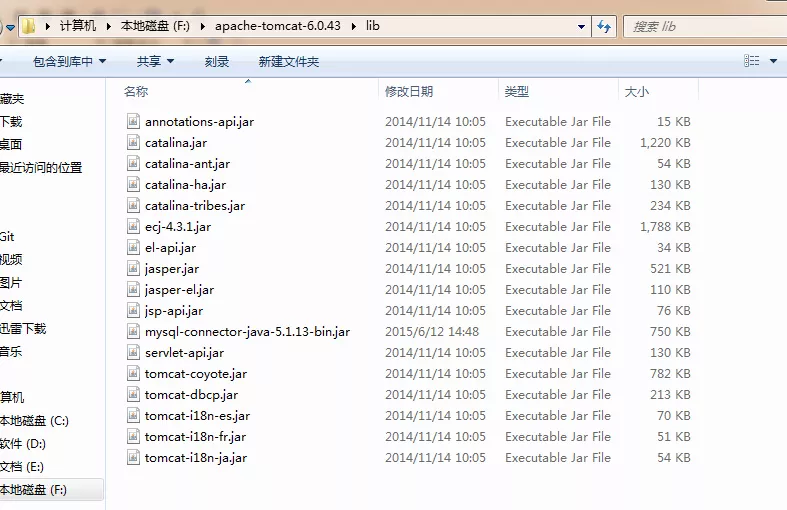Click the jasper.jar file icon

134,268
